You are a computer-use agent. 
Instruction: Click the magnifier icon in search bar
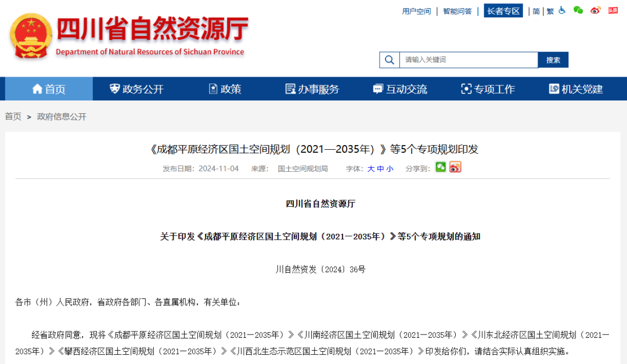389,59
